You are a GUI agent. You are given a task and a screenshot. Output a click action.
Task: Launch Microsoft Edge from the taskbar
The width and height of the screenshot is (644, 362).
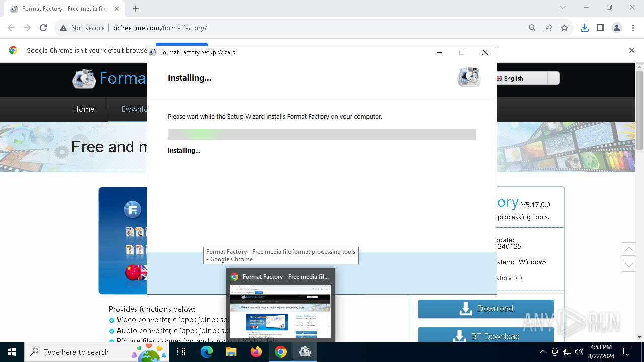(207, 352)
